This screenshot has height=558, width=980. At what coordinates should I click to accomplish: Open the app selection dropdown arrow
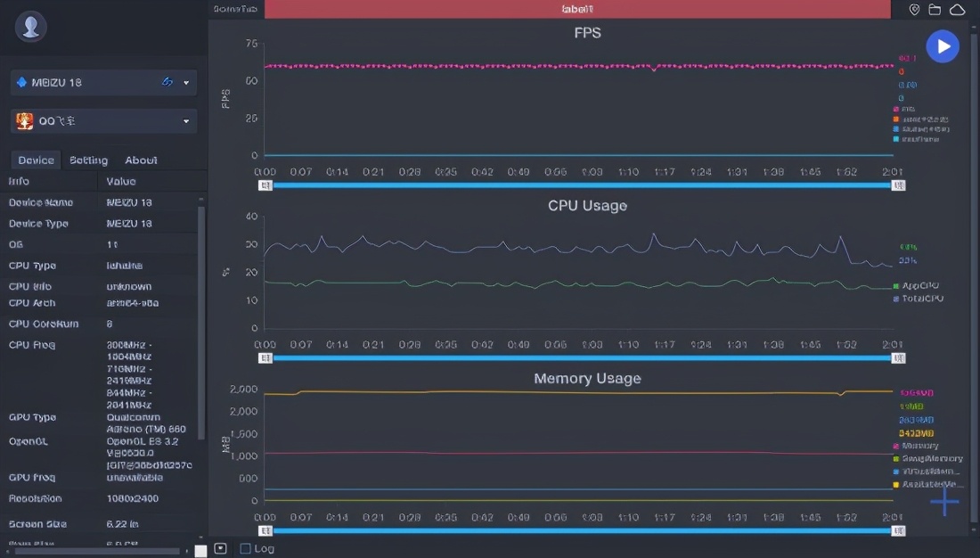(x=186, y=121)
